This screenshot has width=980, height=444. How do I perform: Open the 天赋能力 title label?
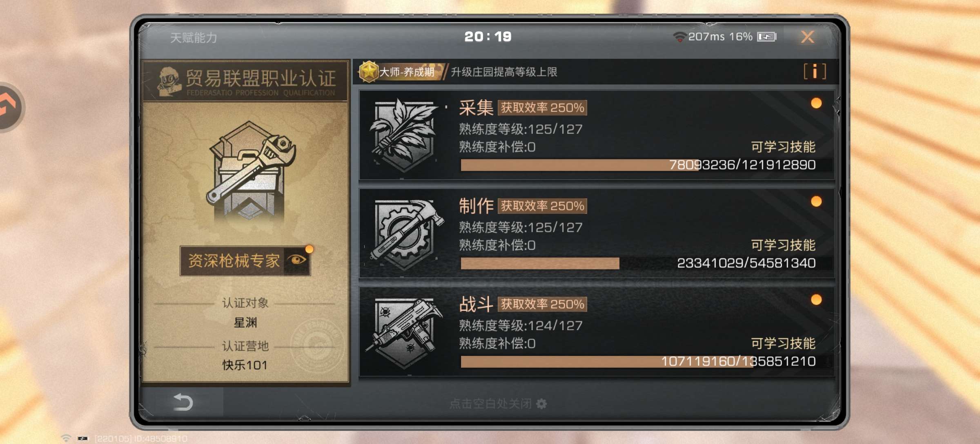194,38
